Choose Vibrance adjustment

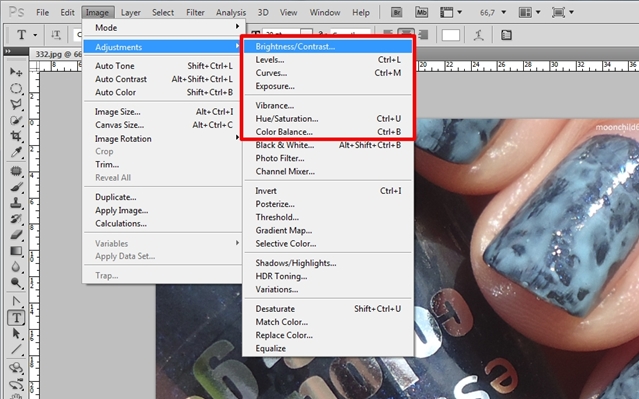pyautogui.click(x=328, y=106)
